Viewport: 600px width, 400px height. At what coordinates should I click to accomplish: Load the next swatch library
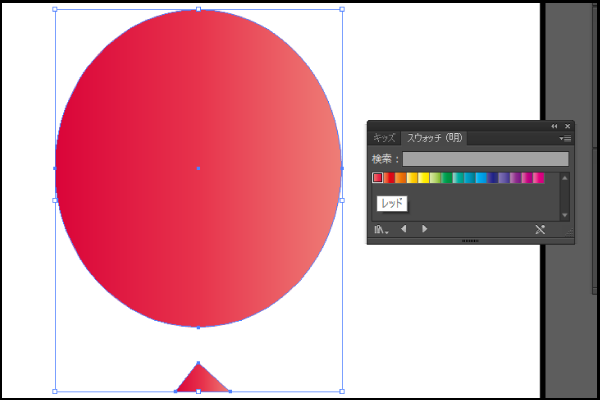click(x=424, y=229)
